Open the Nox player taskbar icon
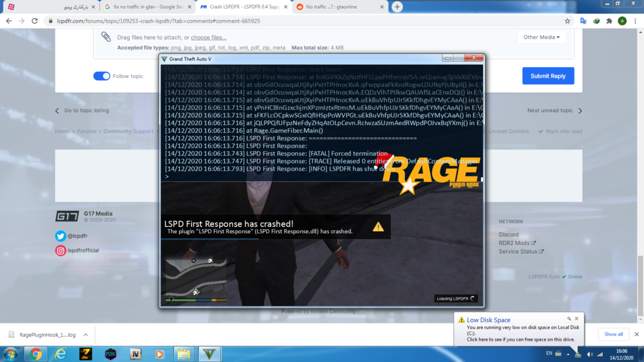The width and height of the screenshot is (644, 362). click(111, 354)
